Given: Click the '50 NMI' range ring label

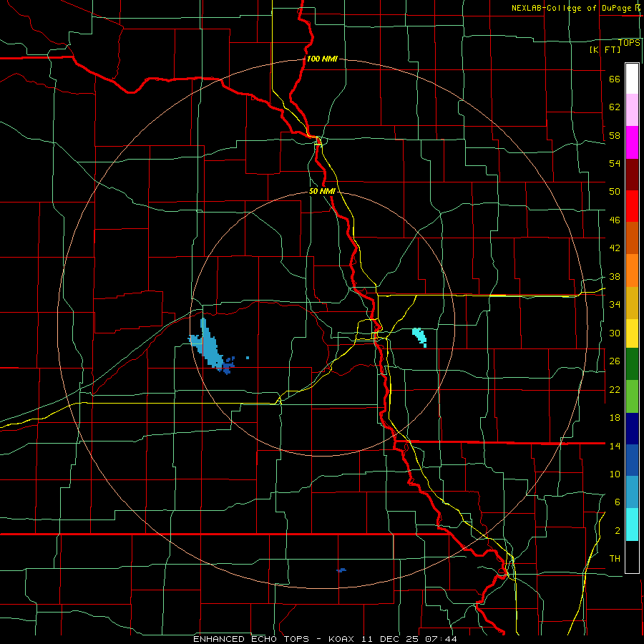Looking at the screenshot, I should (322, 191).
